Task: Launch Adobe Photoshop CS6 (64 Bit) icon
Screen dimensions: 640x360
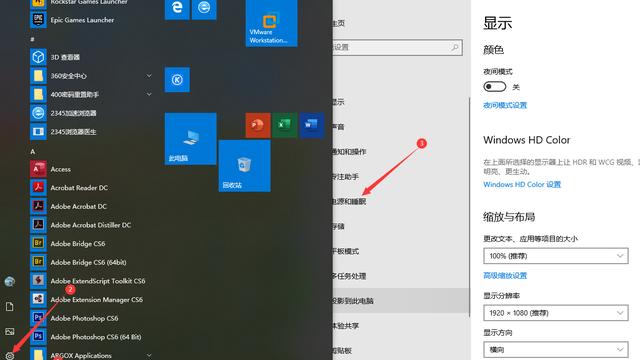Action: (x=38, y=337)
